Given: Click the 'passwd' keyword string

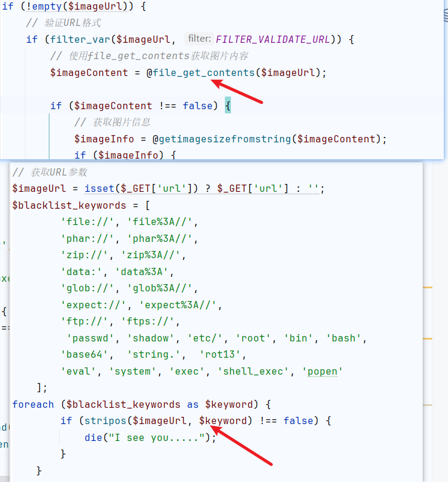Looking at the screenshot, I should point(90,338).
